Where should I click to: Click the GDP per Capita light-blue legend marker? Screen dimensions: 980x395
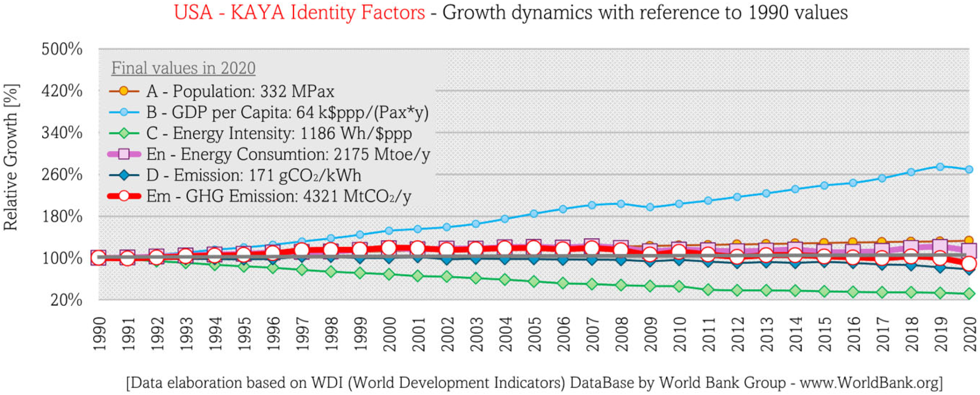point(124,112)
